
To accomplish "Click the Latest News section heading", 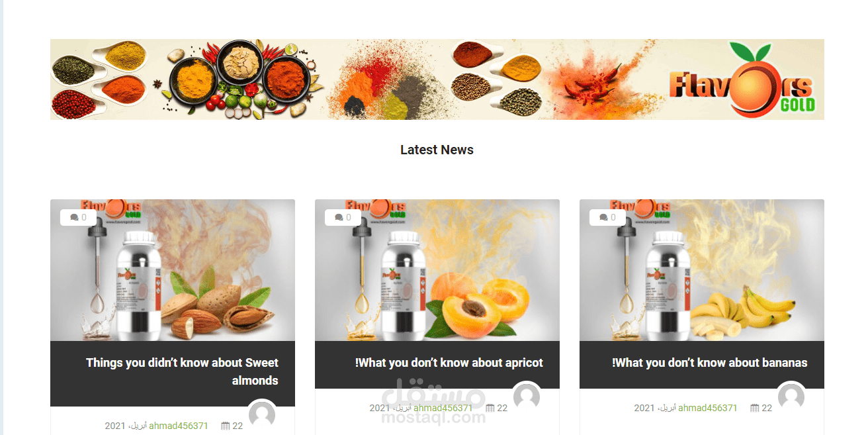I will 437,150.
